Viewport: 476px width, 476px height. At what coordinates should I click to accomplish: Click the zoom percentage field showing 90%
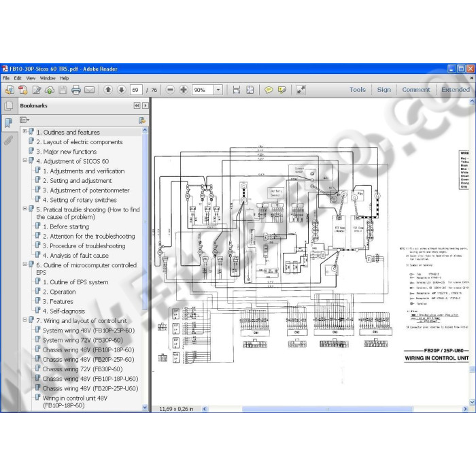[203, 90]
